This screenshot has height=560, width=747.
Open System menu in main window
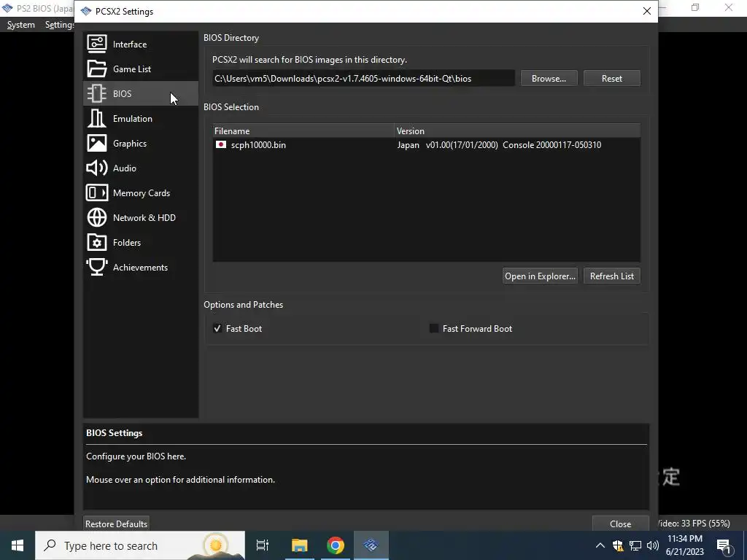click(21, 25)
